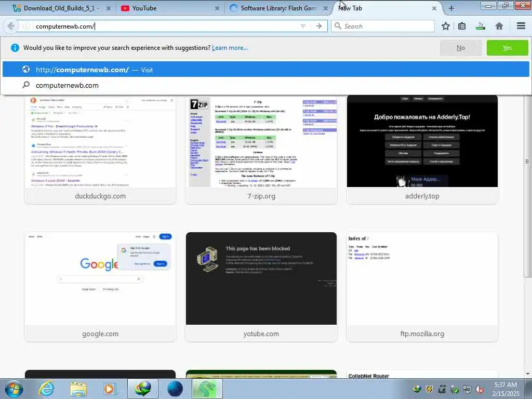Open the CollabNet Router tile
The width and height of the screenshot is (532, 399).
point(422,374)
